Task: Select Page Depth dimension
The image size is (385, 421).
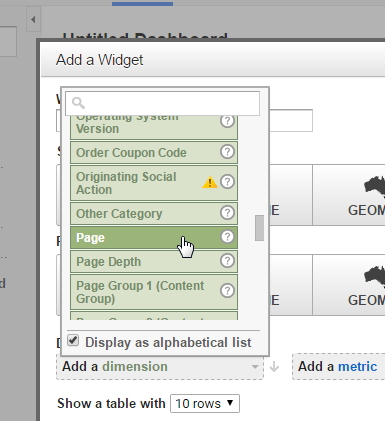Action: pos(154,262)
